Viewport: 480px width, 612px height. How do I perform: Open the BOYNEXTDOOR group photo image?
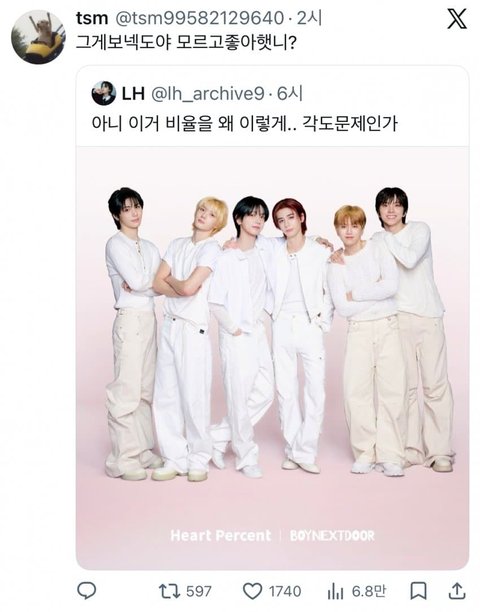272,358
